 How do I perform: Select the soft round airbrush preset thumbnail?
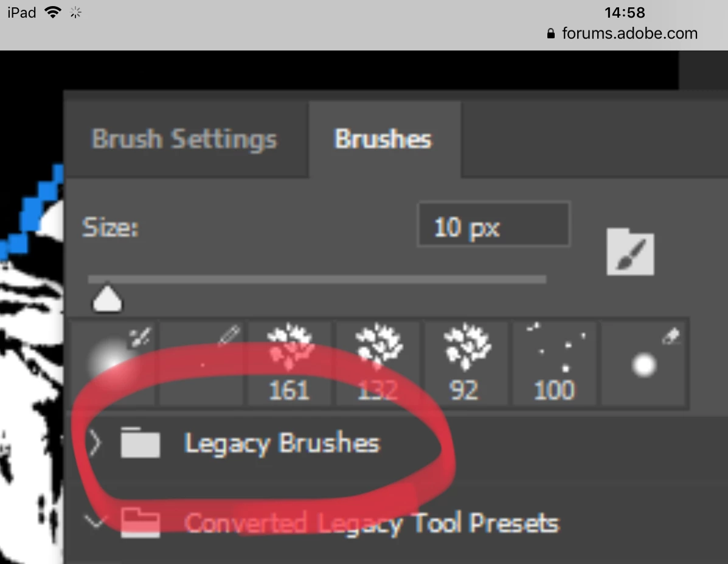(113, 363)
